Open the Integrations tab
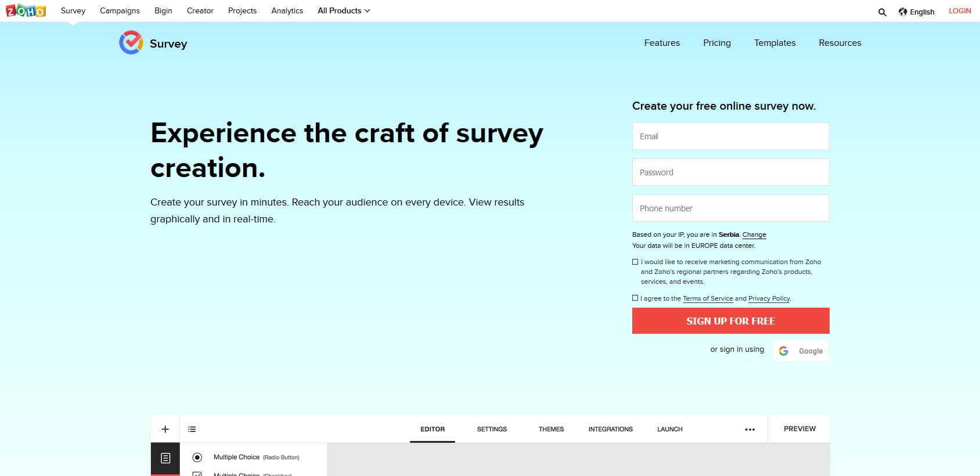The image size is (980, 476). pyautogui.click(x=610, y=429)
